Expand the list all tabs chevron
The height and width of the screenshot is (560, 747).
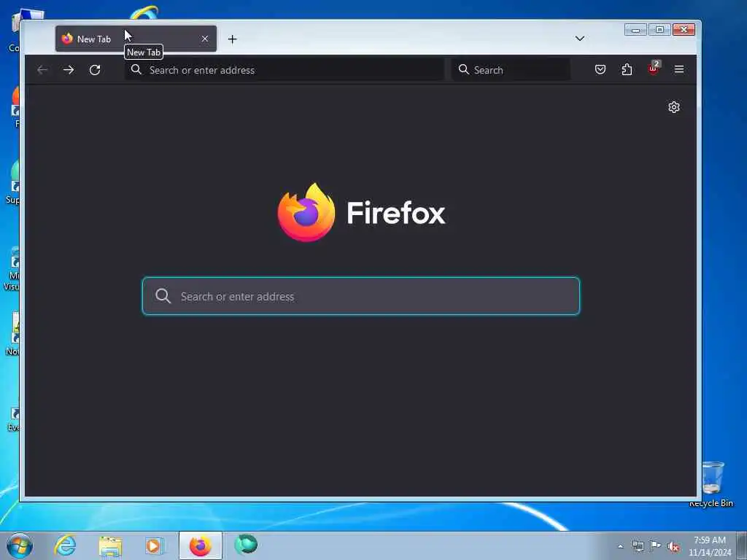(x=580, y=39)
